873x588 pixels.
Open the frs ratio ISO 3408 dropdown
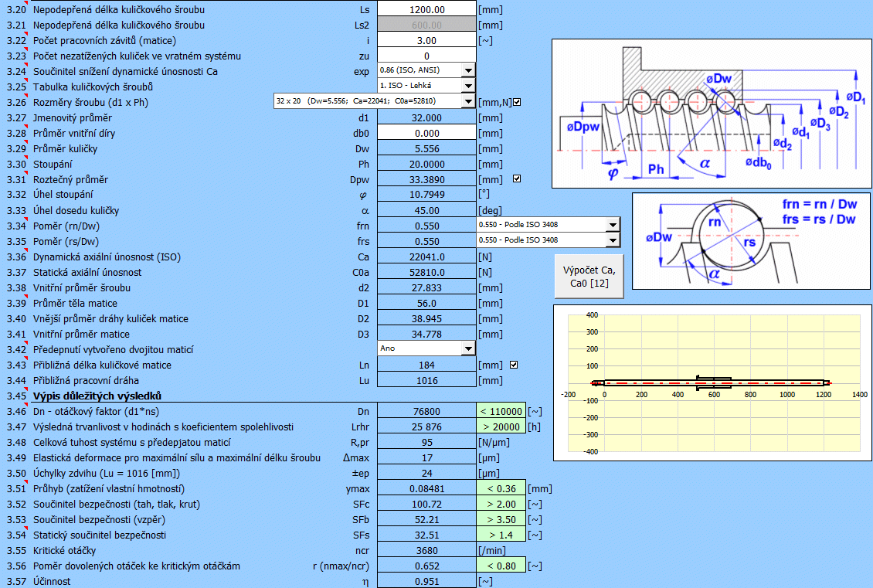pos(613,240)
